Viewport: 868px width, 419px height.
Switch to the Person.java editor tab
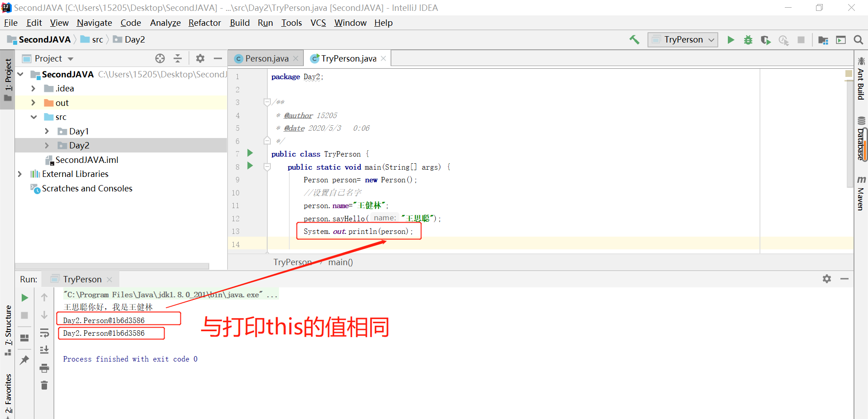[x=267, y=58]
